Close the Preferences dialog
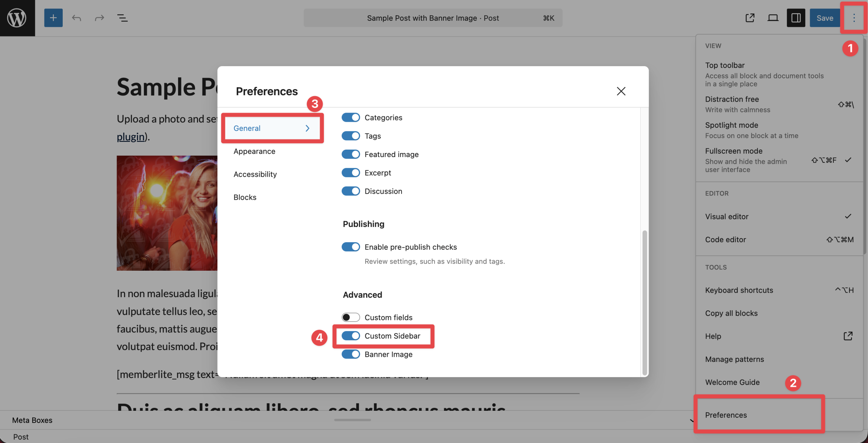868x443 pixels. 621,91
